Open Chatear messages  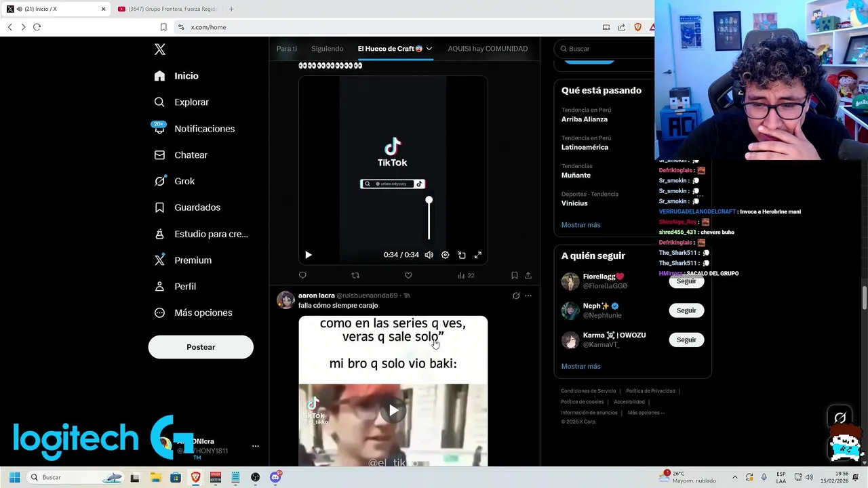pyautogui.click(x=181, y=155)
